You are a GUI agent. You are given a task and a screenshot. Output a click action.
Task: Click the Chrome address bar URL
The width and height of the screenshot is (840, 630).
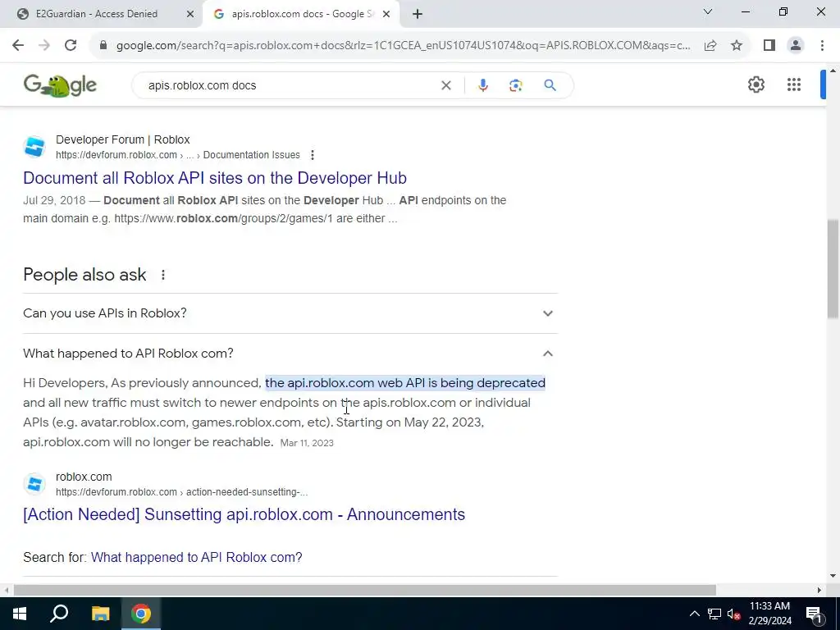tap(403, 46)
